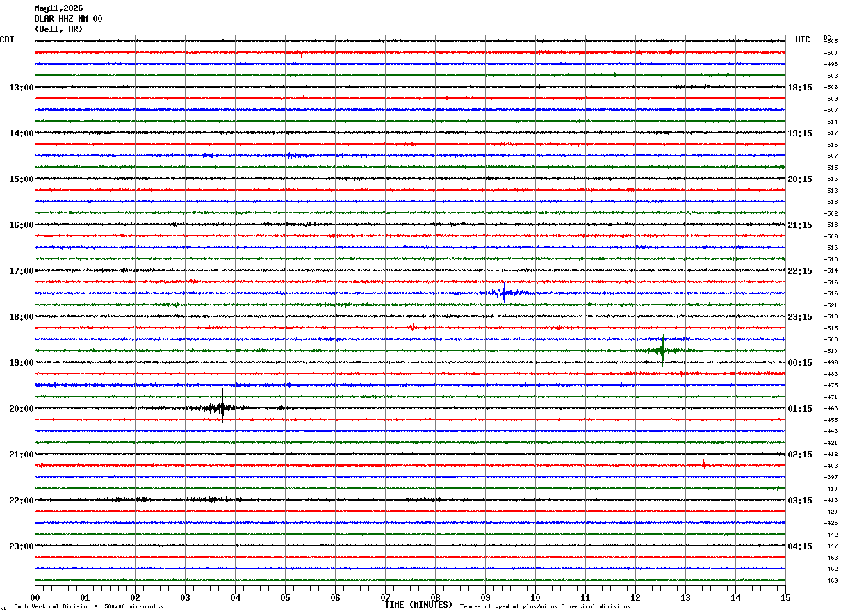Select the 13:00 CDT time label
Image resolution: width=841 pixels, height=616 pixels.
(x=22, y=88)
